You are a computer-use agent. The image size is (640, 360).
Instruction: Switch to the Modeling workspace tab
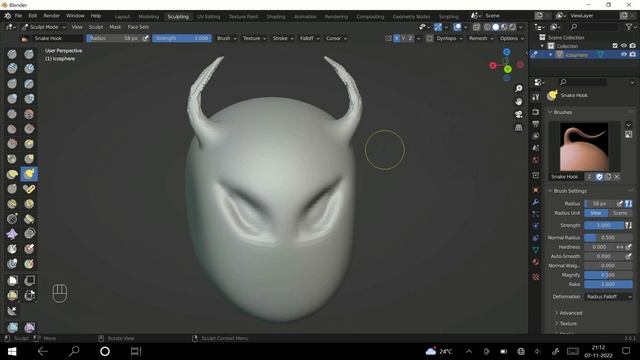pyautogui.click(x=148, y=17)
